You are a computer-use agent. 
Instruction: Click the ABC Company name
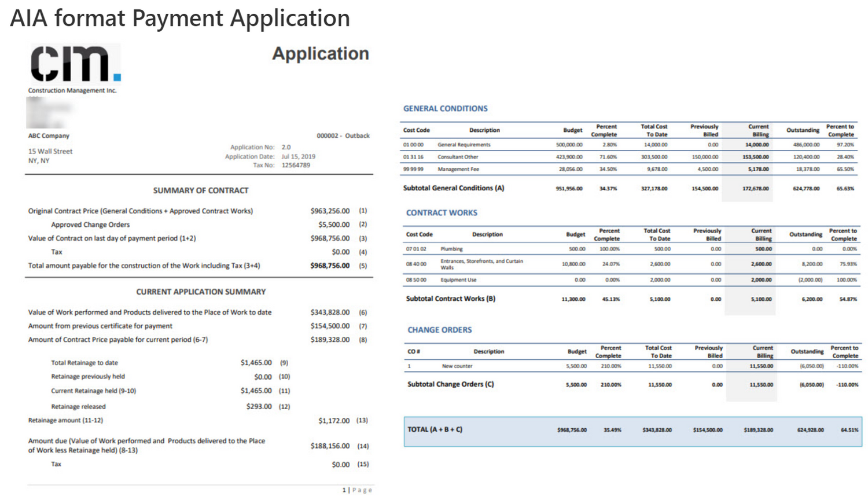point(49,135)
